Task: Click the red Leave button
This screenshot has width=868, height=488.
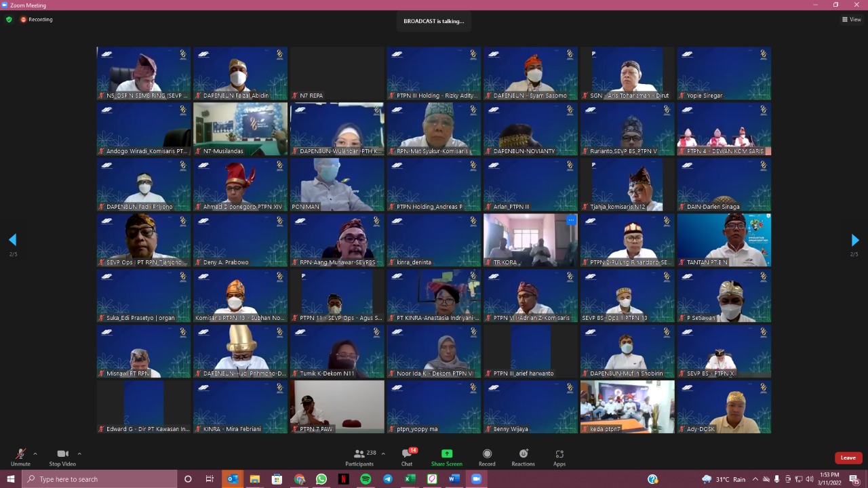Action: pos(848,457)
